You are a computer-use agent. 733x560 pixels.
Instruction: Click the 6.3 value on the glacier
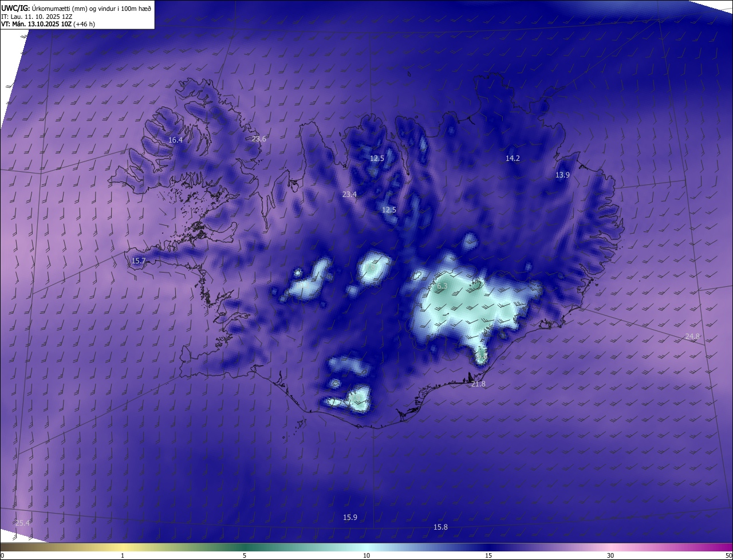click(442, 286)
